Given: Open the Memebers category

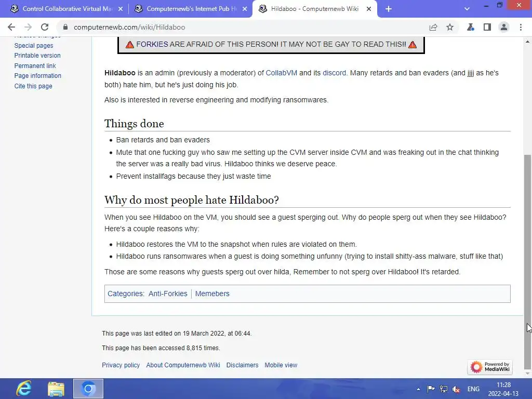Looking at the screenshot, I should (x=212, y=294).
